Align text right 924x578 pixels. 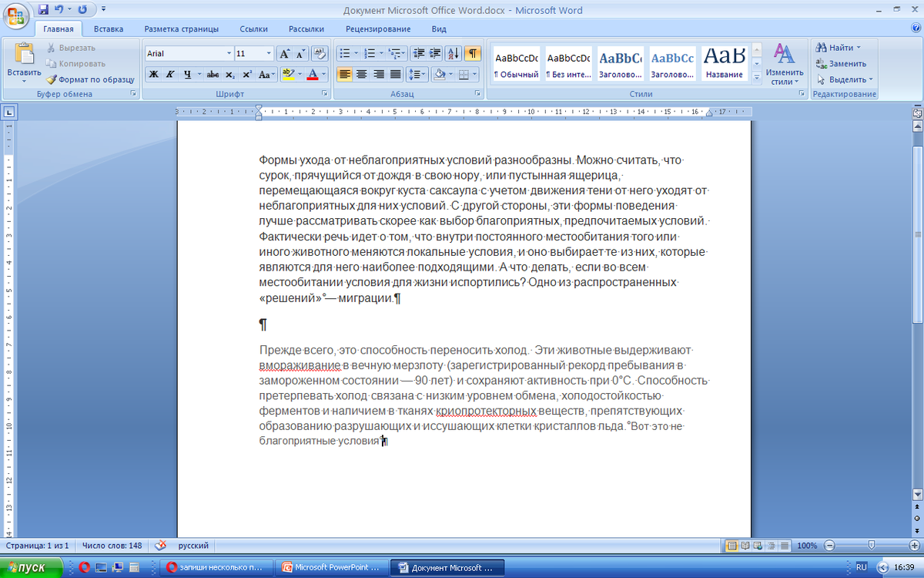pos(379,75)
